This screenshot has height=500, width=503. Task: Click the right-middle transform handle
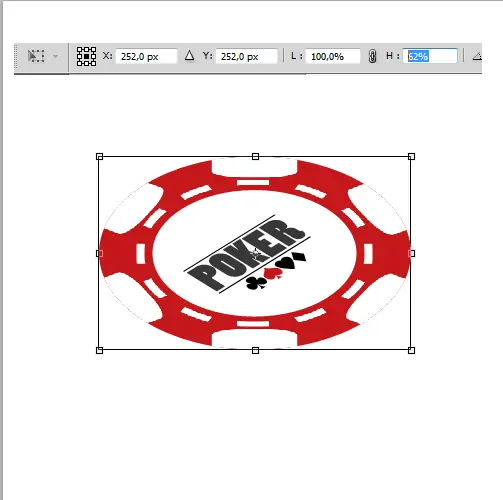tap(412, 253)
